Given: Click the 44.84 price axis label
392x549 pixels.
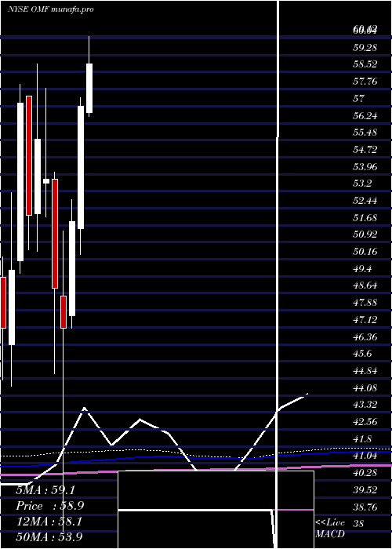Looking at the screenshot, I should [x=365, y=371].
